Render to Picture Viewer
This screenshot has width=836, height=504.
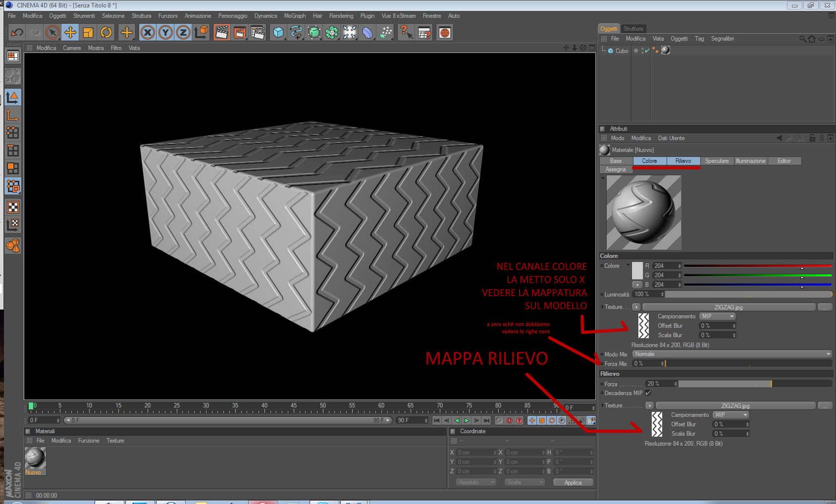(240, 33)
